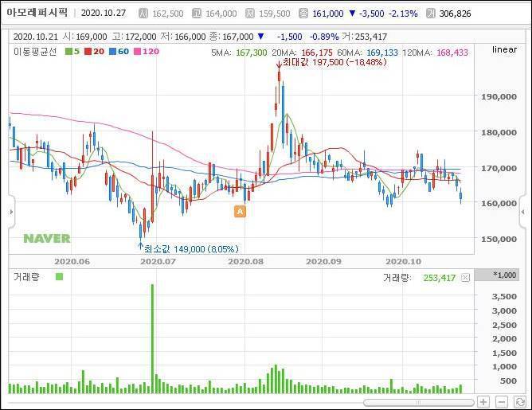
Task: Toggle the 5-day moving average legend
Action: (x=72, y=52)
